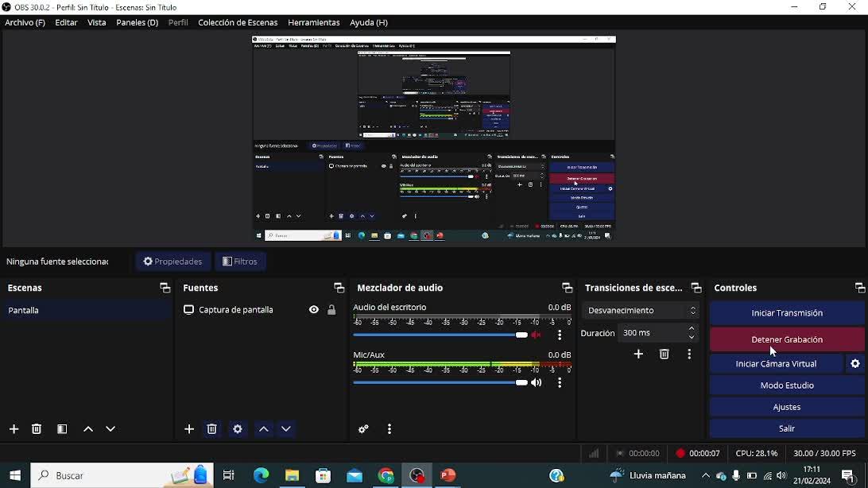The image size is (868, 488).
Task: Open scene filters icon in Escenas panel
Action: [x=62, y=429]
